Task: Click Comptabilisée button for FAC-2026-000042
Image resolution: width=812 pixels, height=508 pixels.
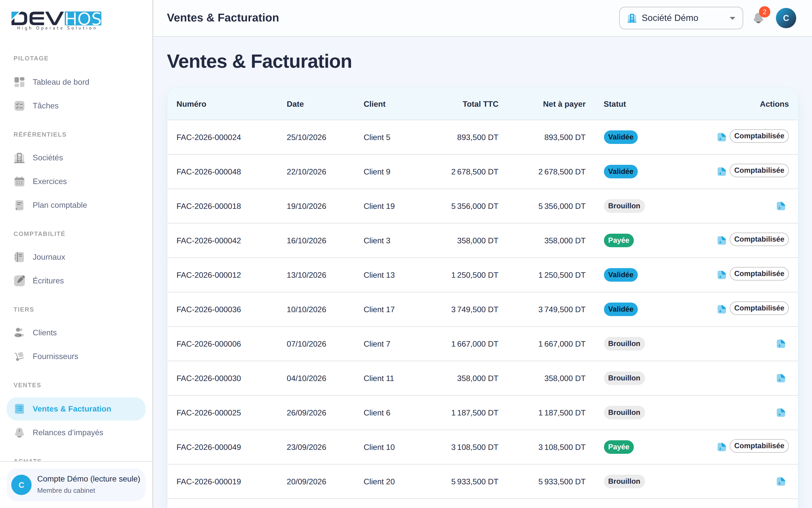Action: pyautogui.click(x=759, y=239)
